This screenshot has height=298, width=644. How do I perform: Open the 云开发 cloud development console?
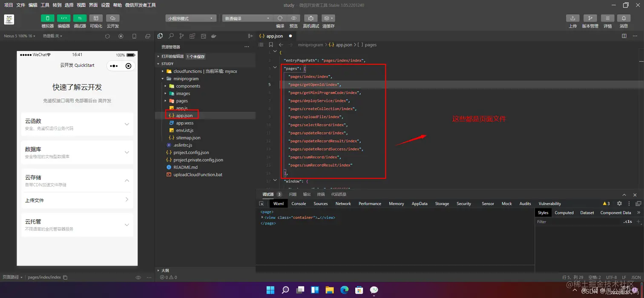tap(112, 18)
